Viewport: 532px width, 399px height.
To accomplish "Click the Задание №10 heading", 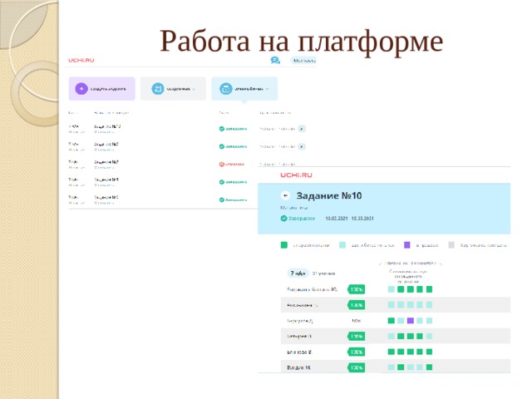I will click(x=329, y=196).
